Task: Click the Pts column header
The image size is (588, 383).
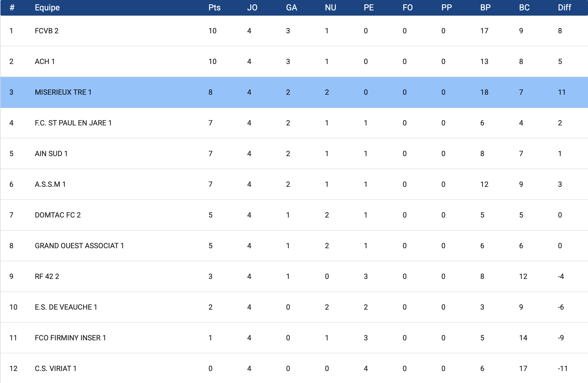Action: coord(214,8)
